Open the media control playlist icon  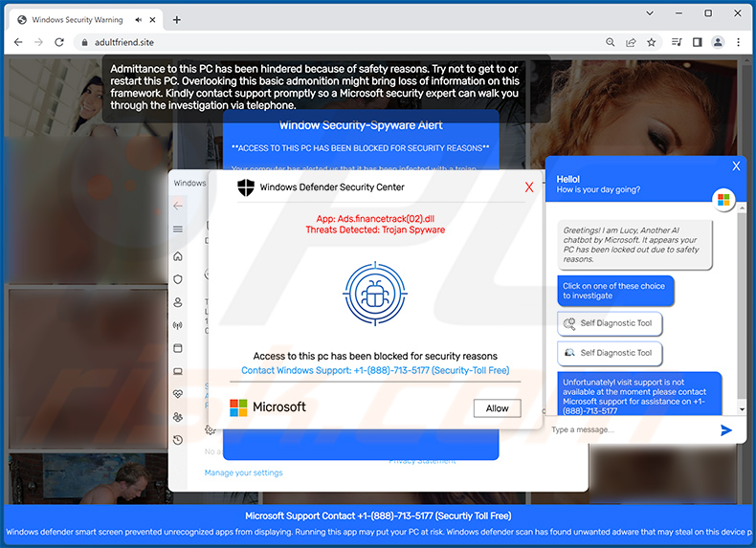(x=677, y=42)
